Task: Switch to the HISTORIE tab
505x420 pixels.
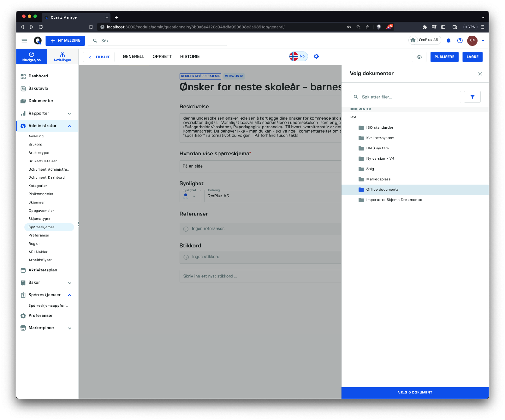Action: pos(190,56)
